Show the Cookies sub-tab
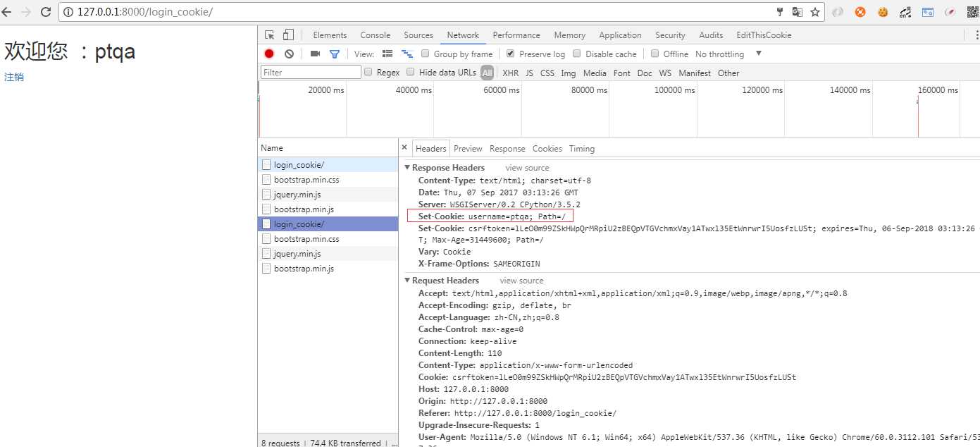Image resolution: width=980 pixels, height=447 pixels. click(x=547, y=149)
